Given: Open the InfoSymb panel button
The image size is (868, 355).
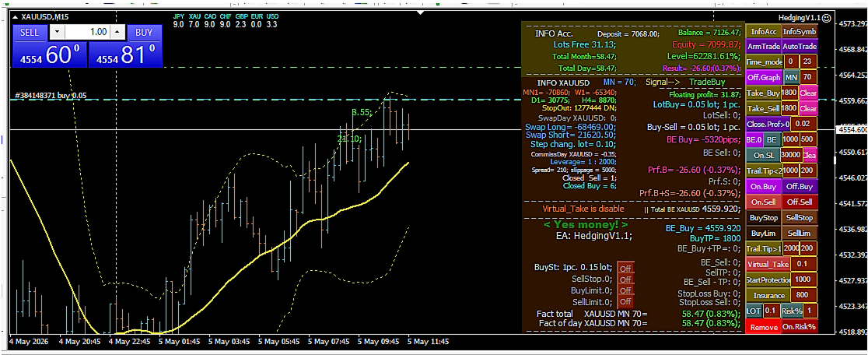Looking at the screenshot, I should (800, 32).
